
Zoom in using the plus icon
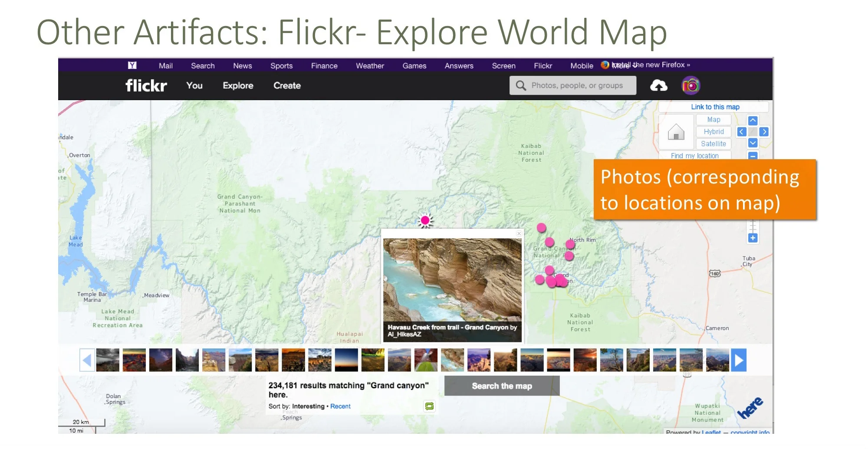(x=753, y=237)
